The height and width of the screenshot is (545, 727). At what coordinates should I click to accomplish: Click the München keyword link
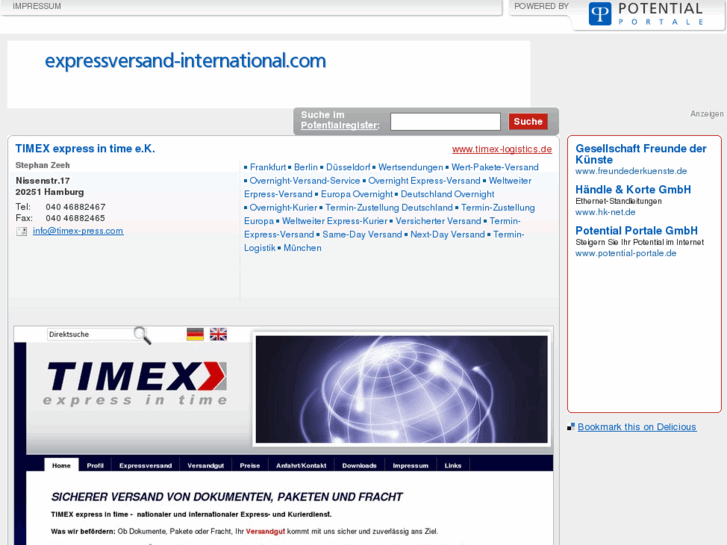pos(302,248)
